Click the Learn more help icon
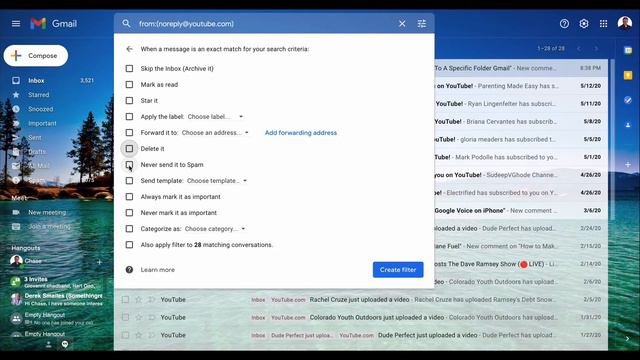The width and height of the screenshot is (640, 360). (129, 270)
